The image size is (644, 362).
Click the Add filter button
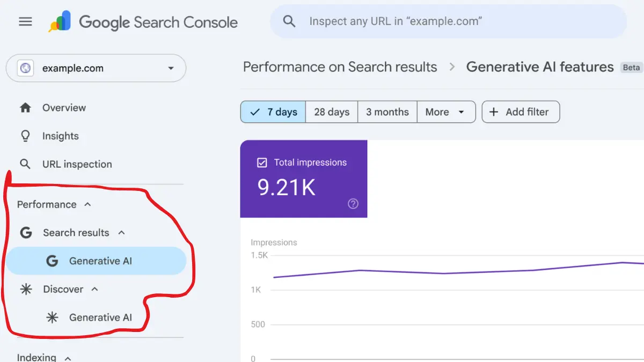[x=521, y=112]
